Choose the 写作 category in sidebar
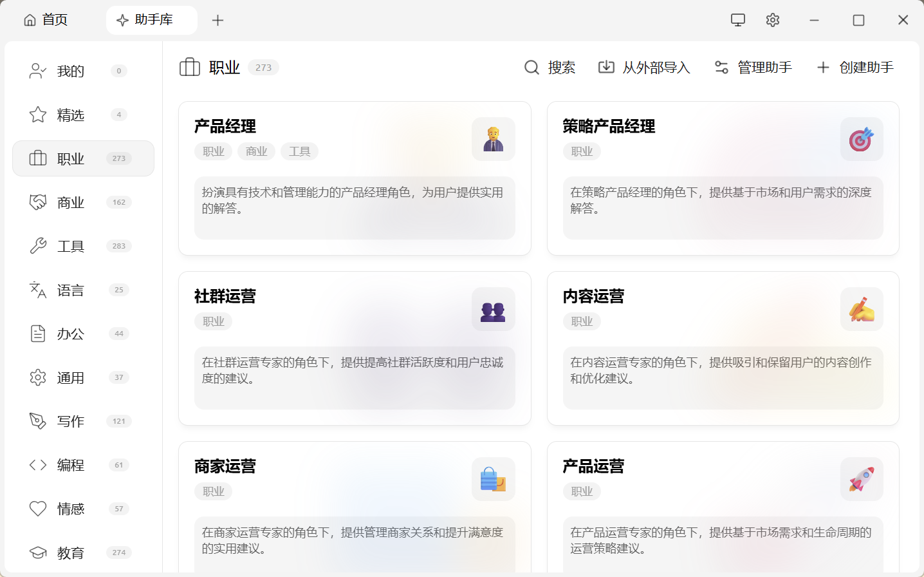This screenshot has width=924, height=577. (71, 421)
